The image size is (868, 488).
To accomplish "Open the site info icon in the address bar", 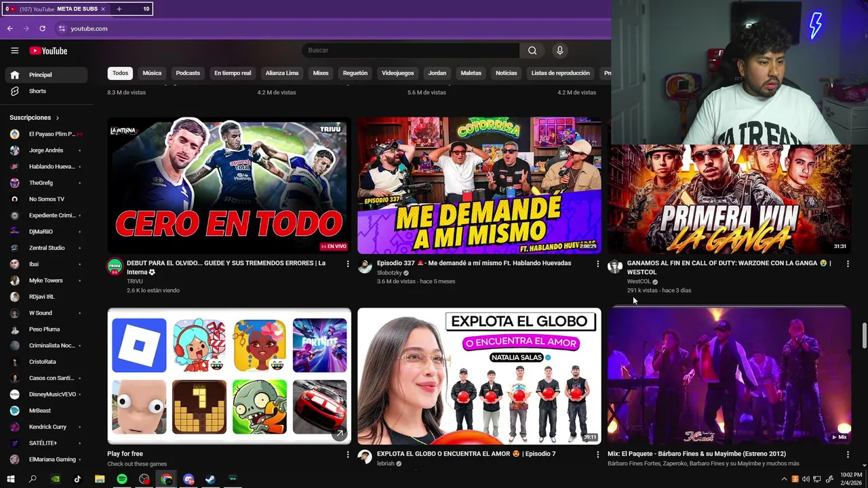I will tap(62, 28).
